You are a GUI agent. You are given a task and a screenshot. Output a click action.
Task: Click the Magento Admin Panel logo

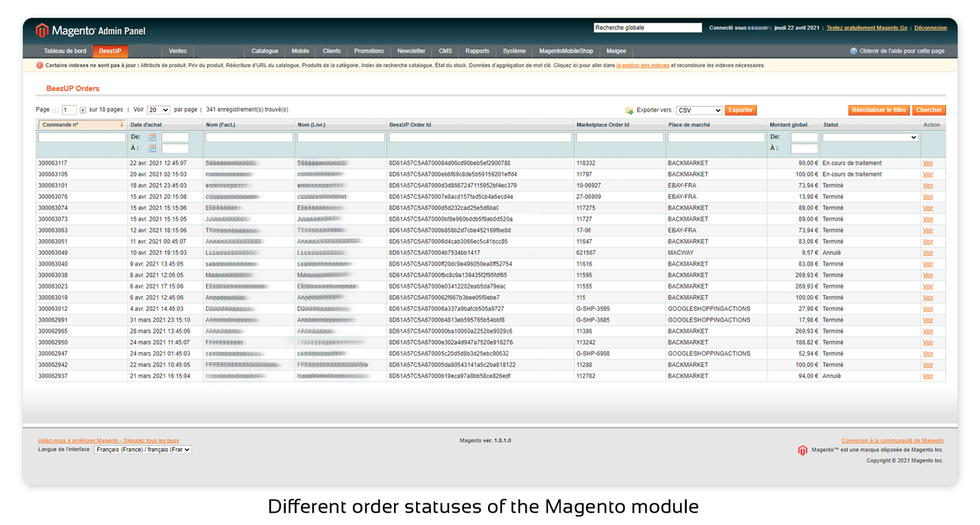pos(91,31)
